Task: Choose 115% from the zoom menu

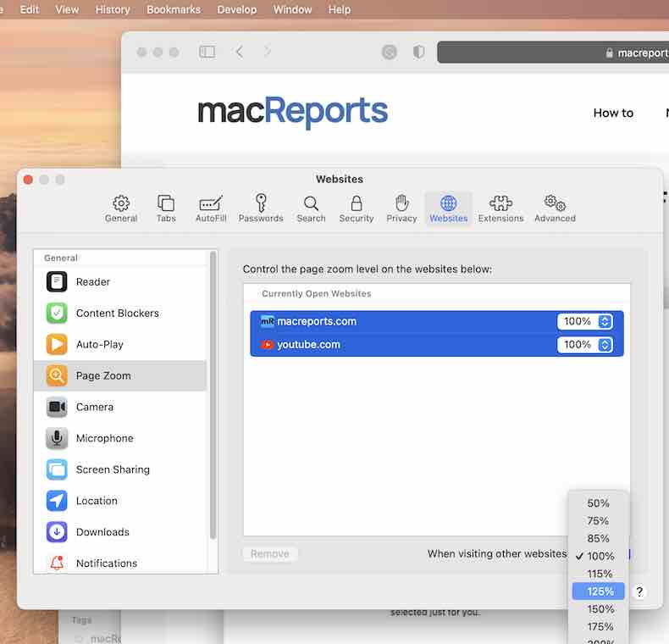Action: point(598,574)
